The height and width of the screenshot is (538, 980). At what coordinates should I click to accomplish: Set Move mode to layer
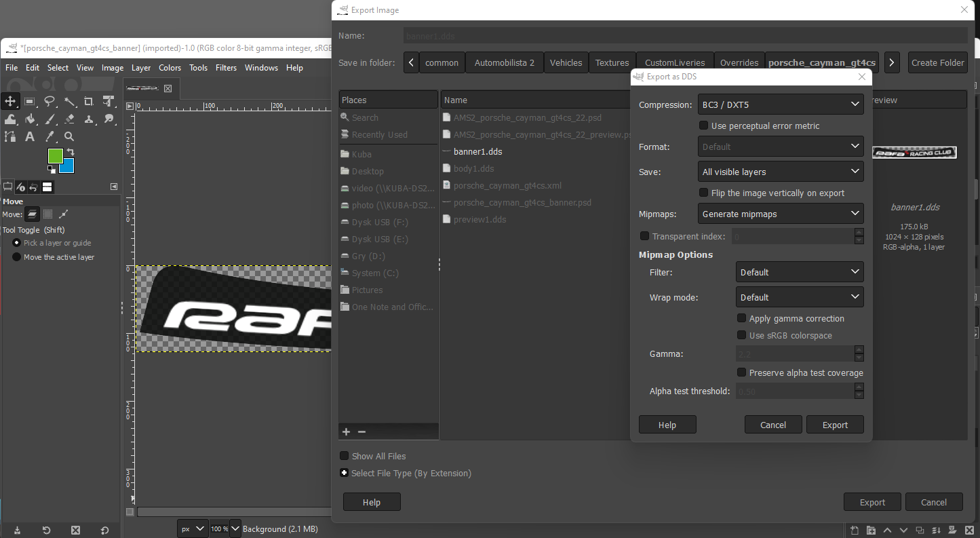(33, 214)
